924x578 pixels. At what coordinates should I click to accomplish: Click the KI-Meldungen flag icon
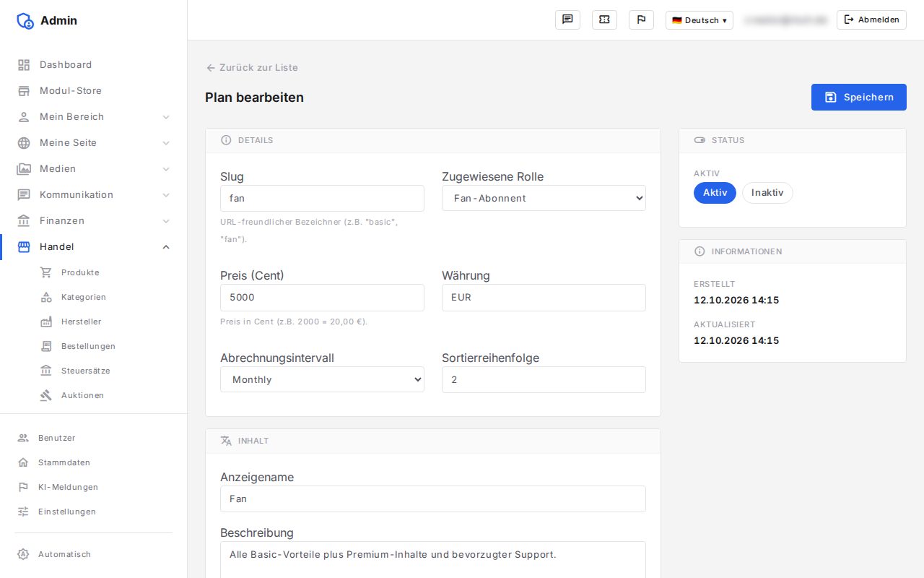(23, 487)
